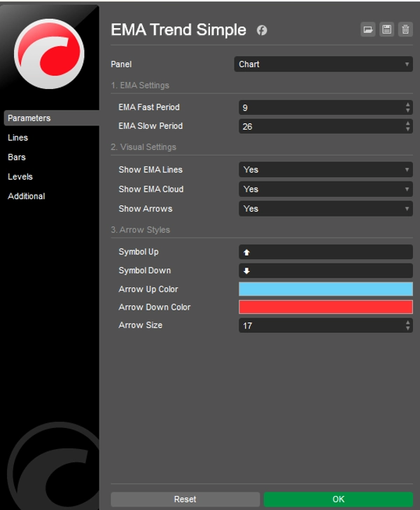This screenshot has height=510, width=420.
Task: Switch to the Lines tab
Action: click(x=18, y=138)
